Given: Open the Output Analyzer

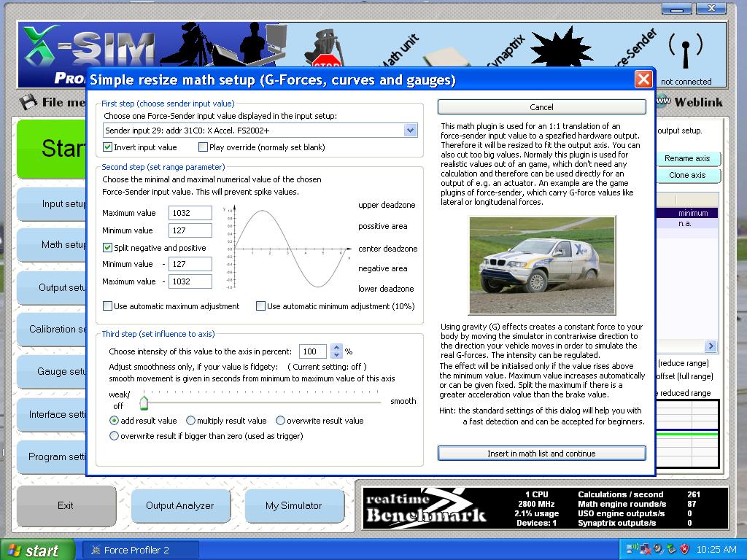Looking at the screenshot, I should pos(180,506).
